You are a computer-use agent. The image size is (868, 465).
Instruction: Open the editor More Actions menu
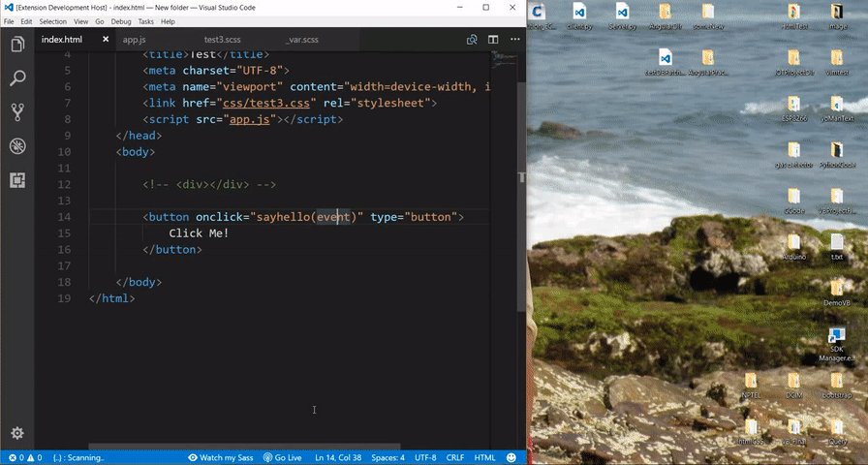tap(513, 40)
